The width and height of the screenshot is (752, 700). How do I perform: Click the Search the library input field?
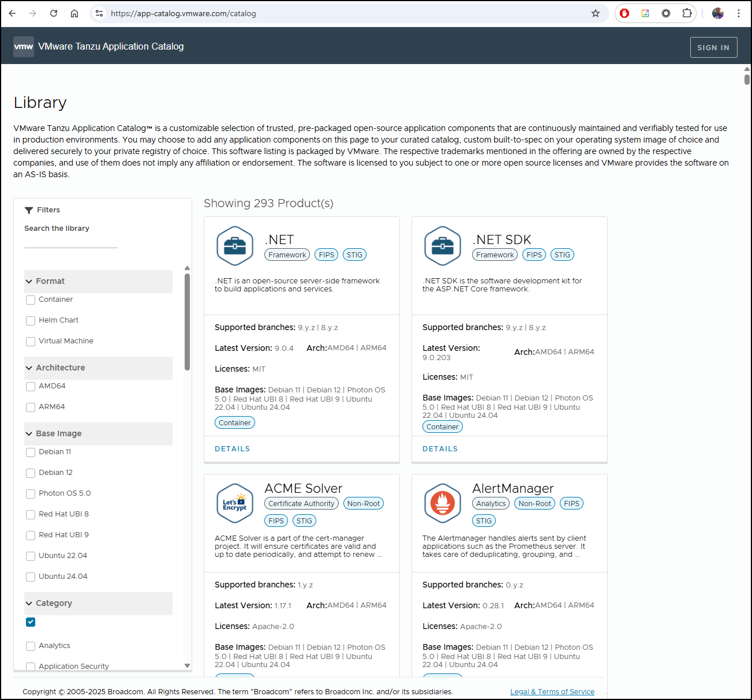tap(71, 242)
